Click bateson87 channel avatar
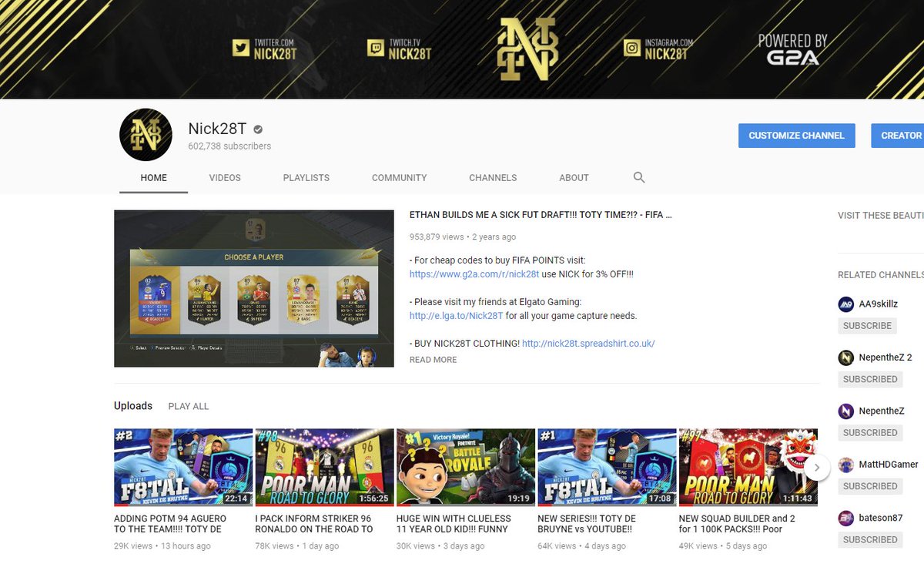The width and height of the screenshot is (924, 564). [846, 518]
